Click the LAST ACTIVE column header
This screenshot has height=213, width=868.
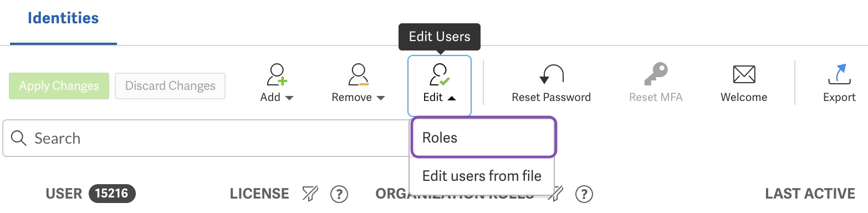810,194
